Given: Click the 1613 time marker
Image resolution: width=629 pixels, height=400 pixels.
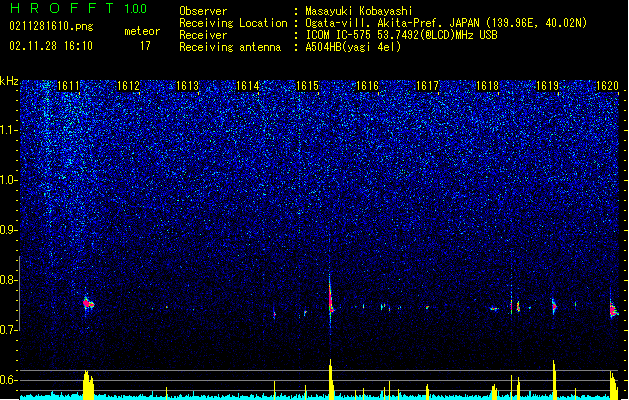Looking at the screenshot, I should click(x=188, y=86).
